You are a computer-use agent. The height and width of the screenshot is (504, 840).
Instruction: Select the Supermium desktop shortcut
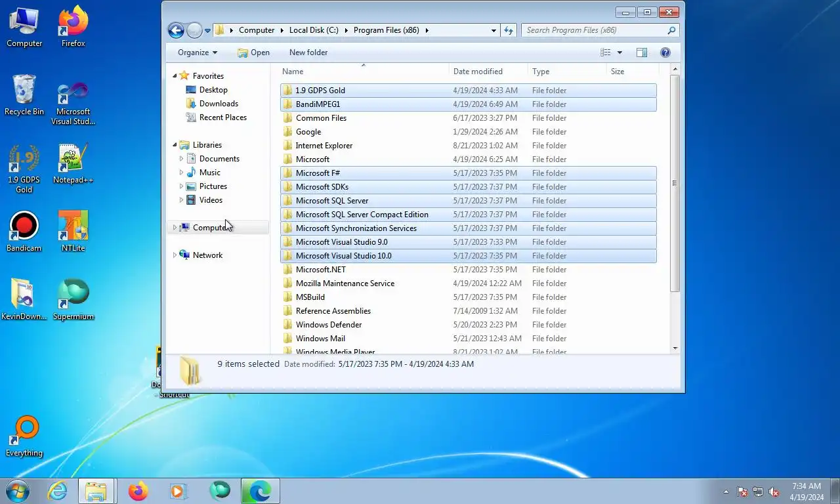[x=73, y=299]
